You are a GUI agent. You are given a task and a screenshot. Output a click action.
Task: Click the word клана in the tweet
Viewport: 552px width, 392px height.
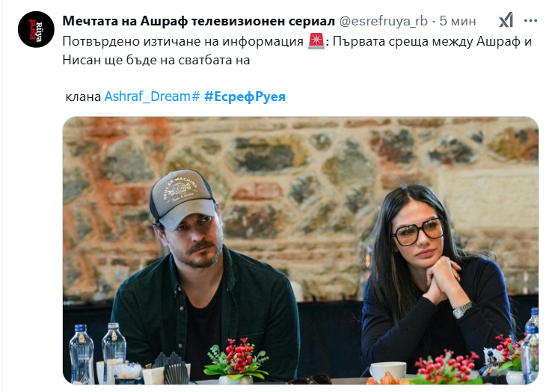83,97
